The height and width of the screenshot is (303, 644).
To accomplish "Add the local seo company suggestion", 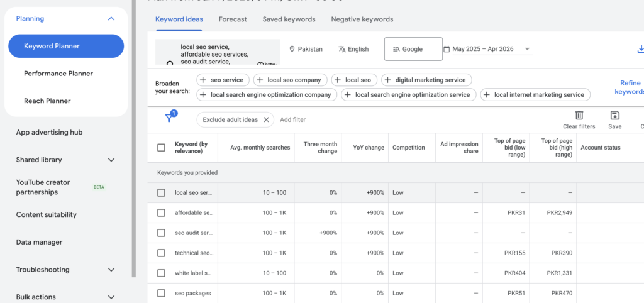I will coord(290,80).
